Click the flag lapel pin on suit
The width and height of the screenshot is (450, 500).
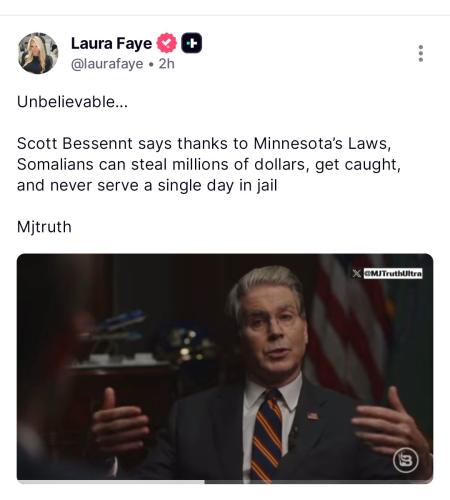click(312, 416)
